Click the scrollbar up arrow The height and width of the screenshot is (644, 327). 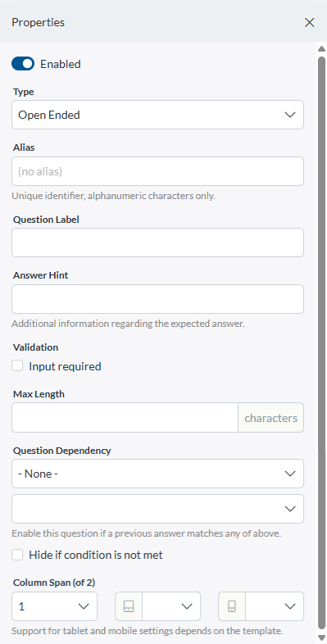pyautogui.click(x=321, y=49)
